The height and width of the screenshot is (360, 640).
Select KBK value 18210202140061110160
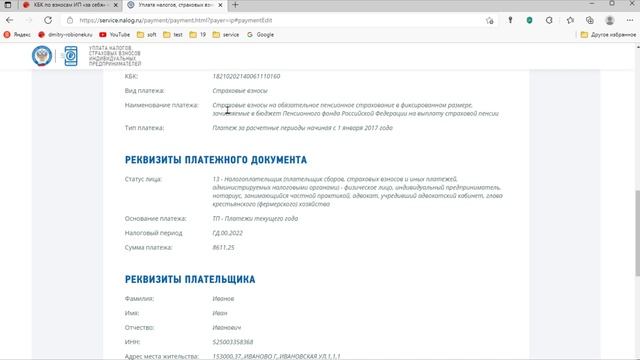click(x=246, y=76)
